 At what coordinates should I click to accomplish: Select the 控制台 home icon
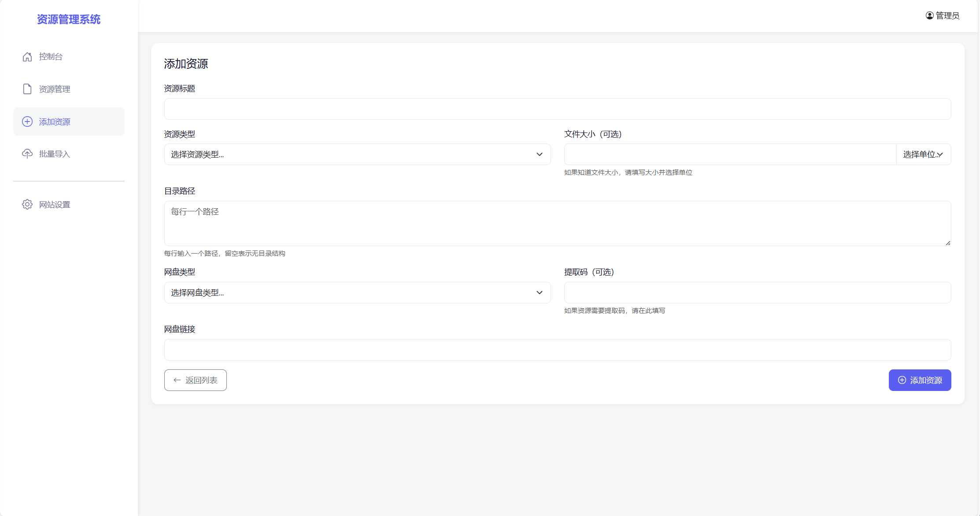27,56
